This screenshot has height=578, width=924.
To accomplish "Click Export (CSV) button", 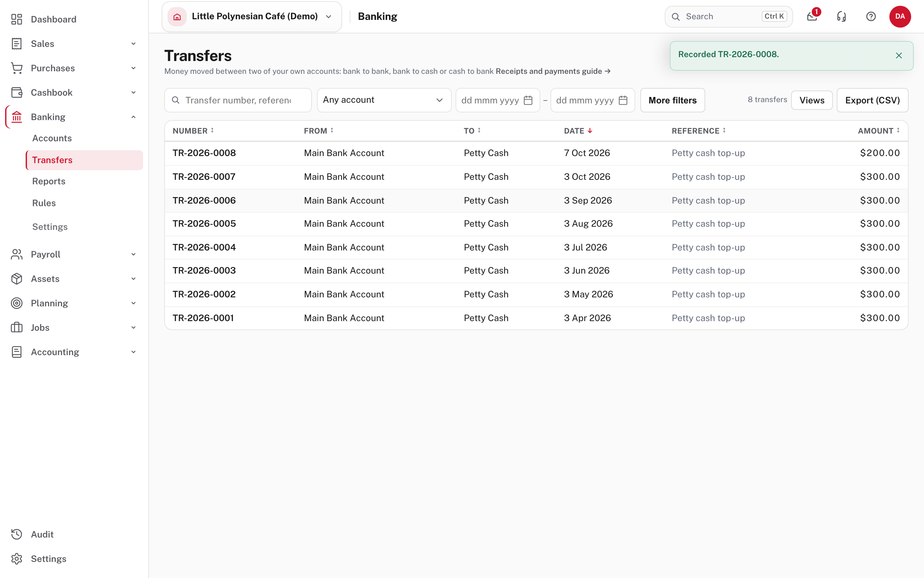I will coord(872,100).
